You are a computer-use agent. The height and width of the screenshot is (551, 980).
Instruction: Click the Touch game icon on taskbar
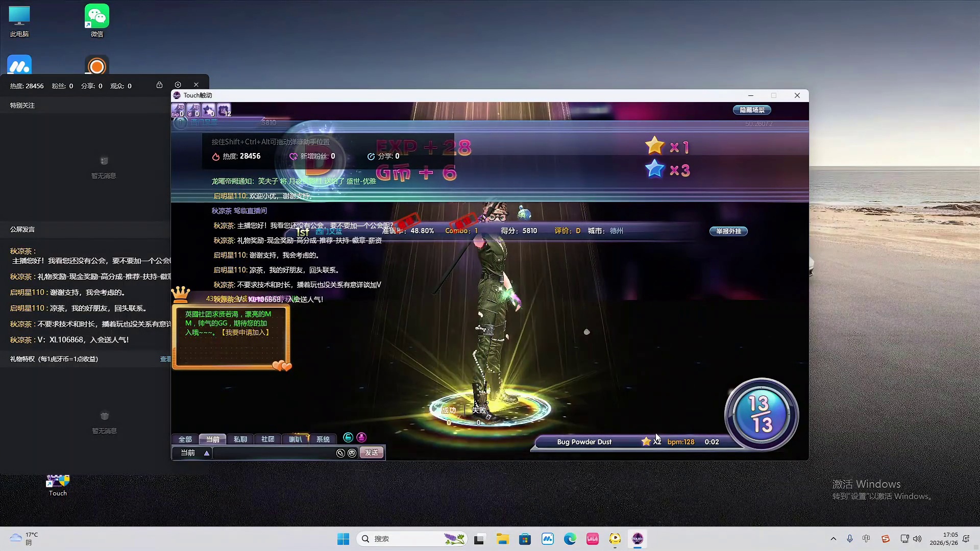(x=638, y=539)
